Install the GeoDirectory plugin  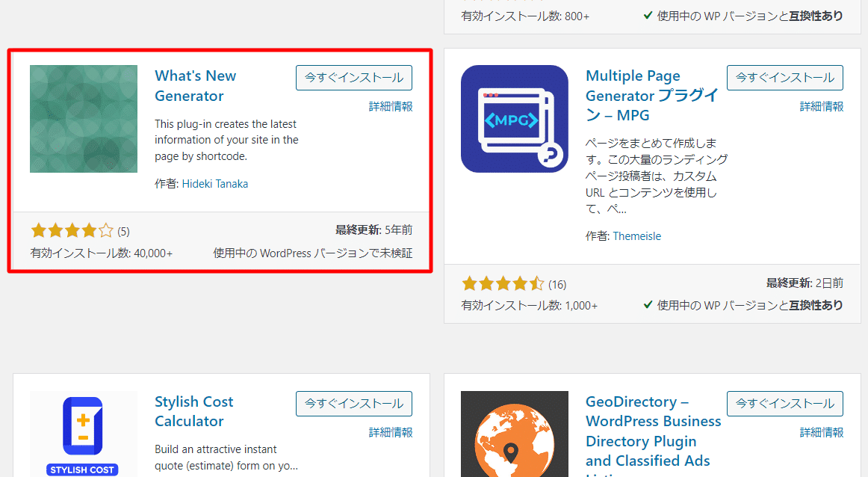784,403
